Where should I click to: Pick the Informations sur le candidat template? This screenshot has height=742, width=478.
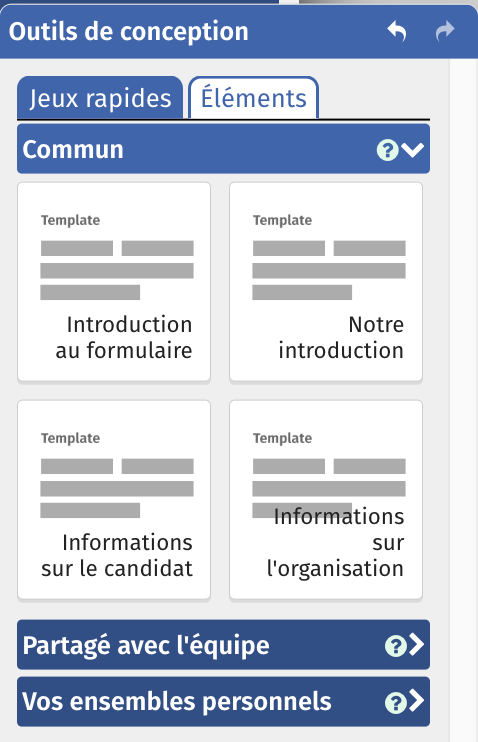tap(114, 500)
